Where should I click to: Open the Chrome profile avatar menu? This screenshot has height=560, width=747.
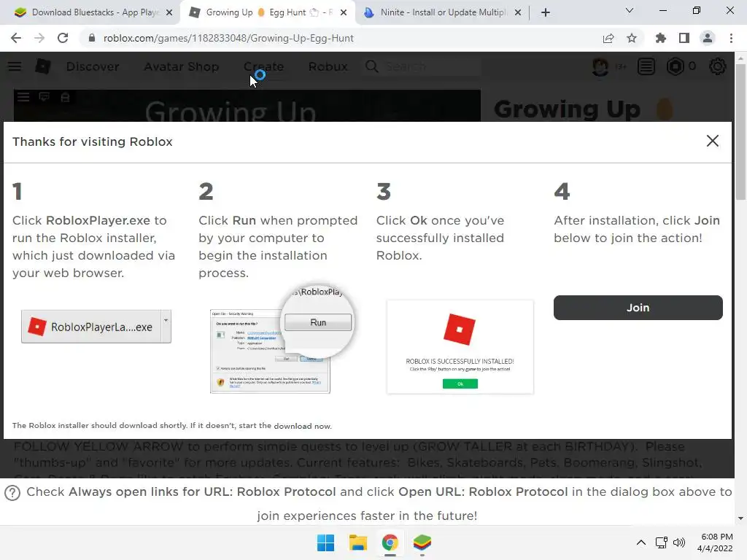click(x=708, y=38)
